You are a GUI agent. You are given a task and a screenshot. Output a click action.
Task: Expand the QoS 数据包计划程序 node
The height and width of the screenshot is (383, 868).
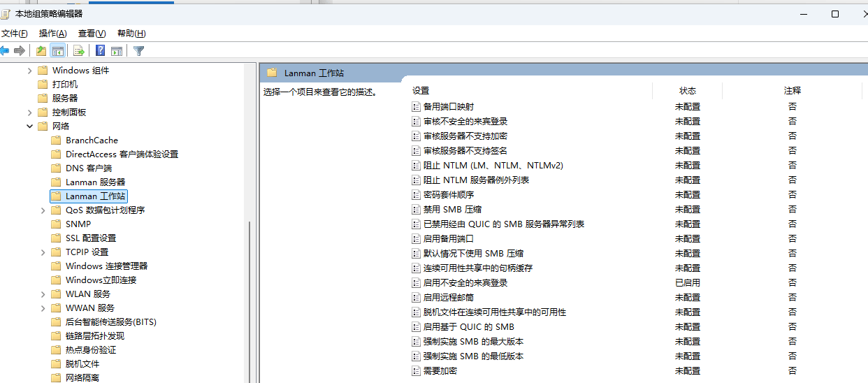pos(43,210)
